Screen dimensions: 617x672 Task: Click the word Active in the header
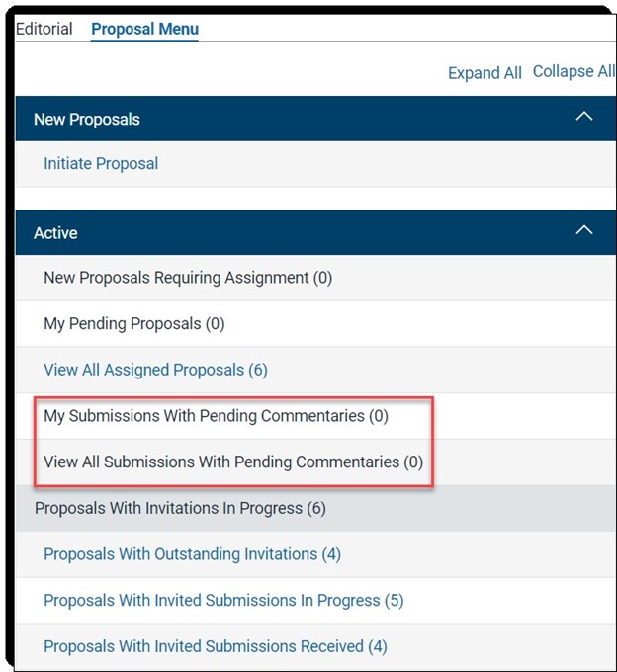(55, 233)
